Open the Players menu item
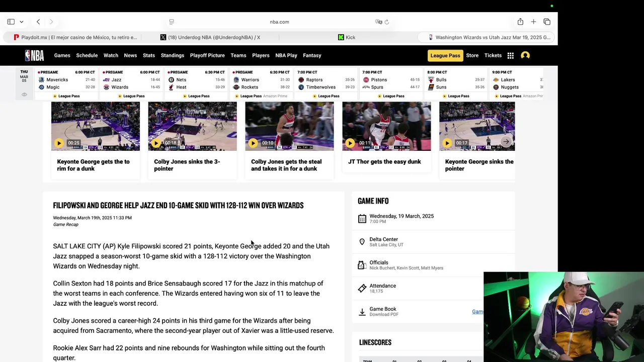Viewport: 644px width, 362px height. click(261, 55)
